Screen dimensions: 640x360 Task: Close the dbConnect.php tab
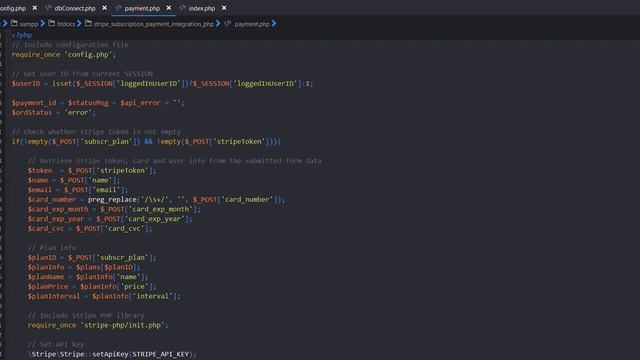coord(104,8)
